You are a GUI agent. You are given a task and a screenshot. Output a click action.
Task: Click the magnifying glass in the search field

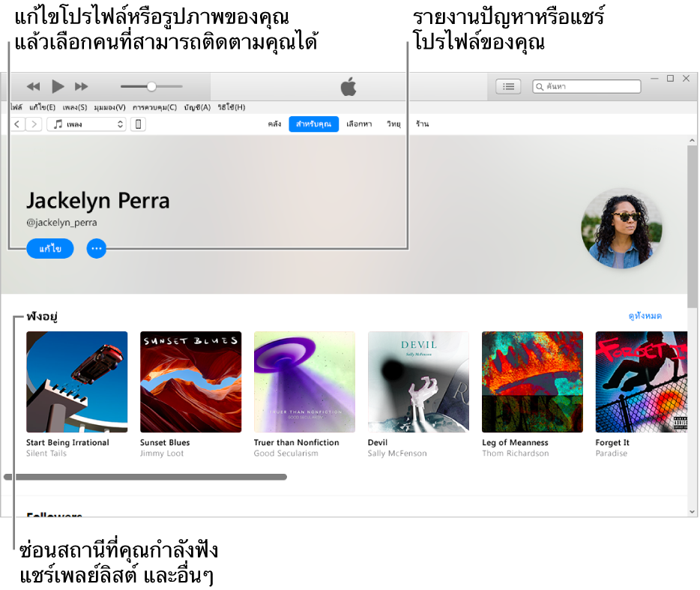540,85
